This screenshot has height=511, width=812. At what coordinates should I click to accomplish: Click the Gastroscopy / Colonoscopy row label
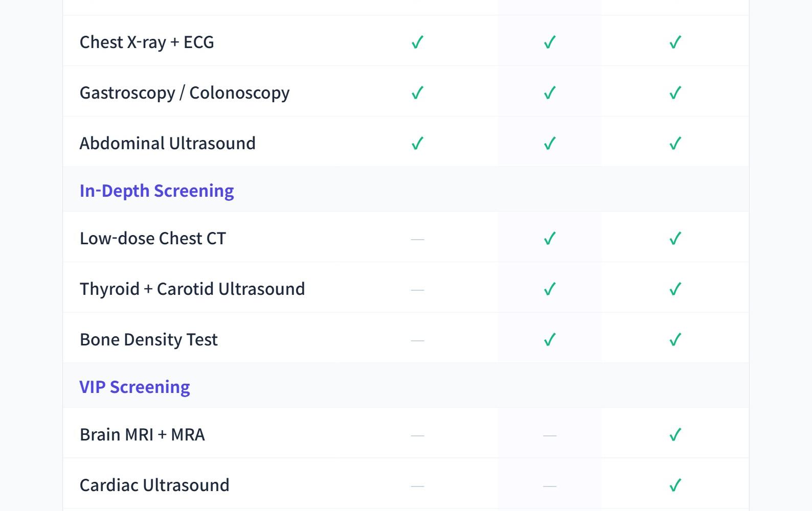185,92
